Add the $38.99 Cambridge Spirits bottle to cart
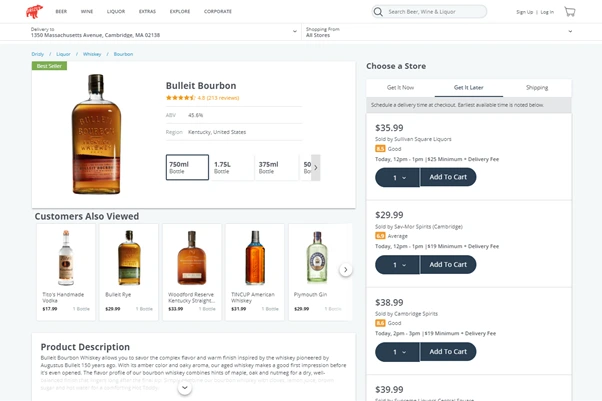Screen dimensions: 602x401 tap(448, 352)
